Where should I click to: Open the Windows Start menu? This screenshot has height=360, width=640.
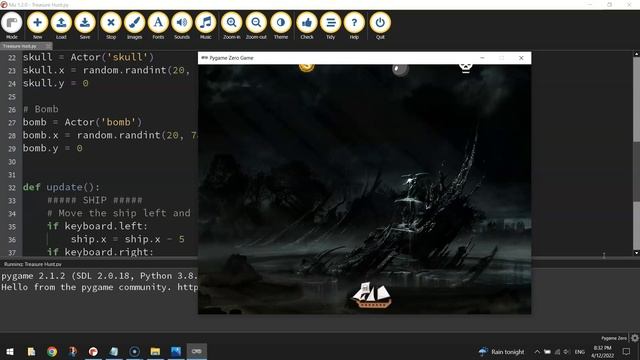10,351
